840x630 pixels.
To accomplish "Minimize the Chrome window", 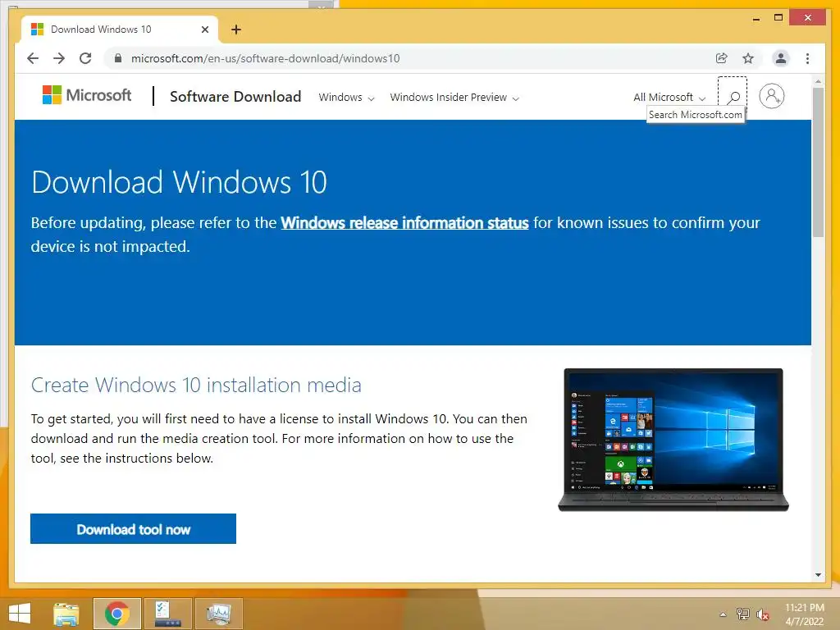I will point(756,18).
